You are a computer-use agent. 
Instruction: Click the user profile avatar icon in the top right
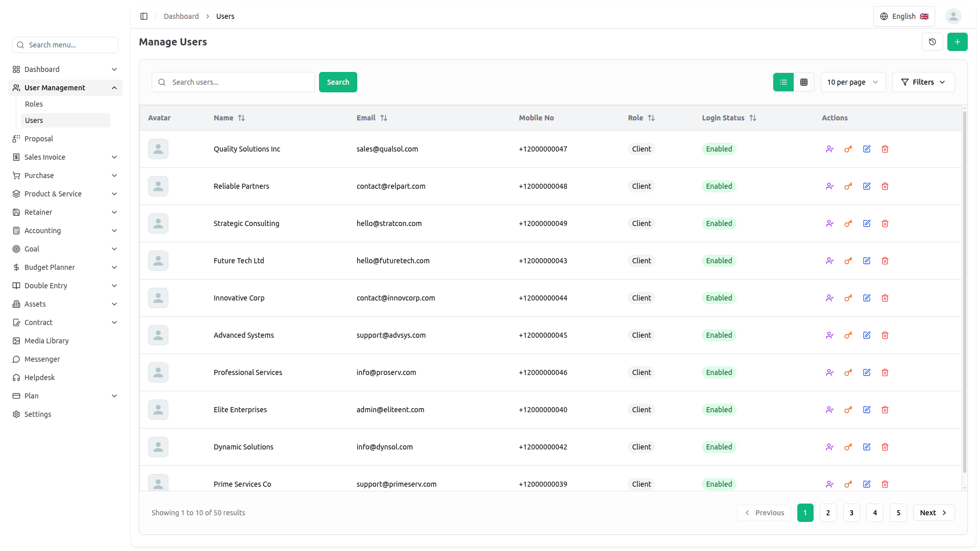pyautogui.click(x=953, y=16)
